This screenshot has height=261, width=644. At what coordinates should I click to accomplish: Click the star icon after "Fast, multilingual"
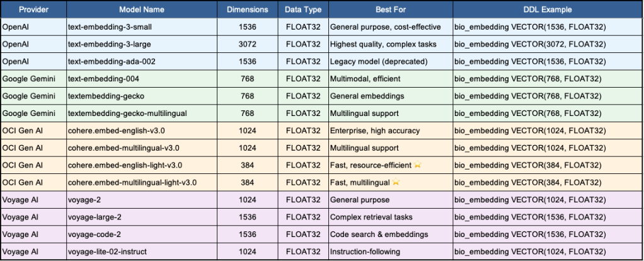pyautogui.click(x=396, y=182)
